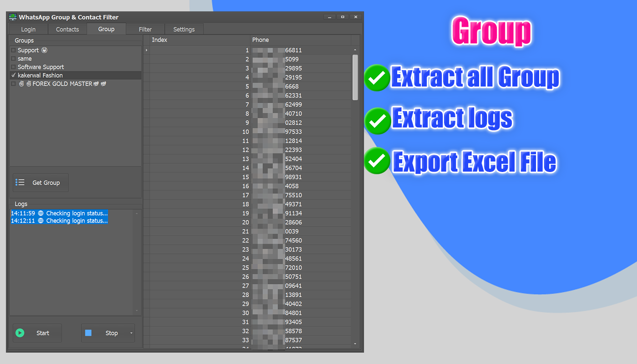Image resolution: width=637 pixels, height=364 pixels.
Task: Click green checkmark beside Extract all Group
Action: click(377, 78)
